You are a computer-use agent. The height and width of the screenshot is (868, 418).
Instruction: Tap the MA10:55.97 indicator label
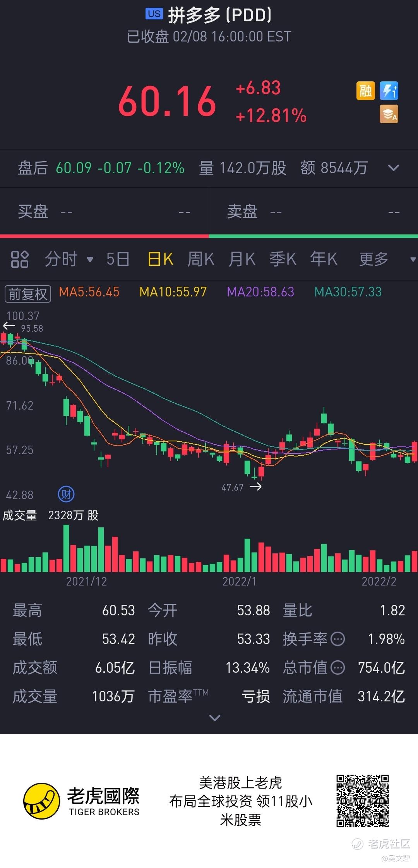coord(173,292)
